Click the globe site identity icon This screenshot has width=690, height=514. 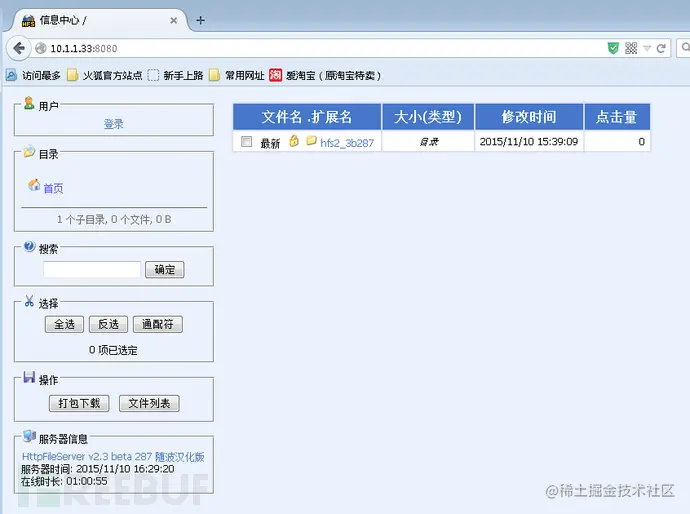tap(41, 48)
